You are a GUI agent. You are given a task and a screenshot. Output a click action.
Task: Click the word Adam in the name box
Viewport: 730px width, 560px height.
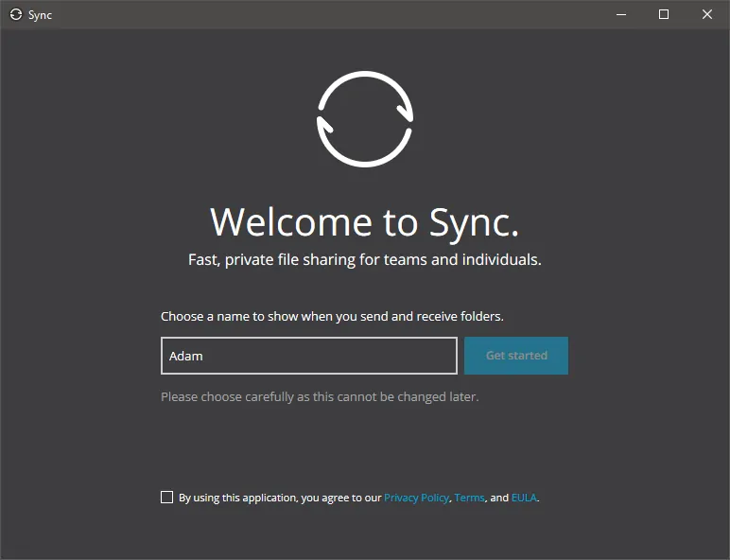click(x=185, y=356)
